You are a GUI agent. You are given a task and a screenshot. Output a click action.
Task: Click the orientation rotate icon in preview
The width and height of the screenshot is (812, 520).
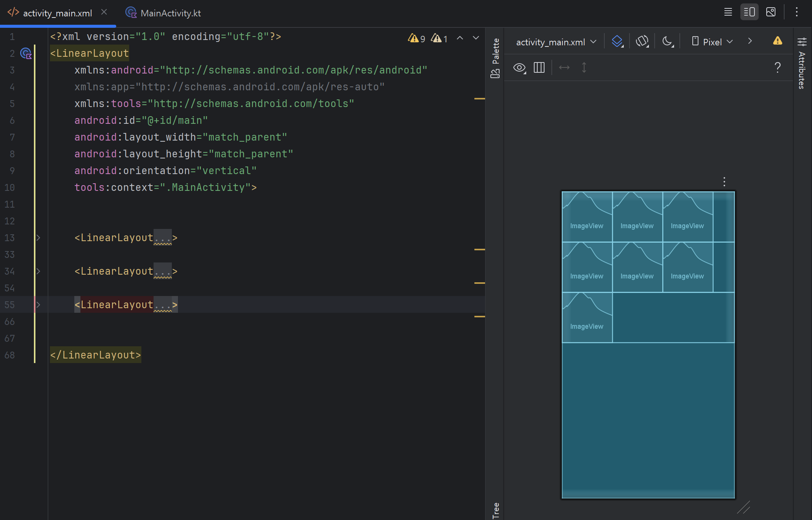[x=642, y=41]
